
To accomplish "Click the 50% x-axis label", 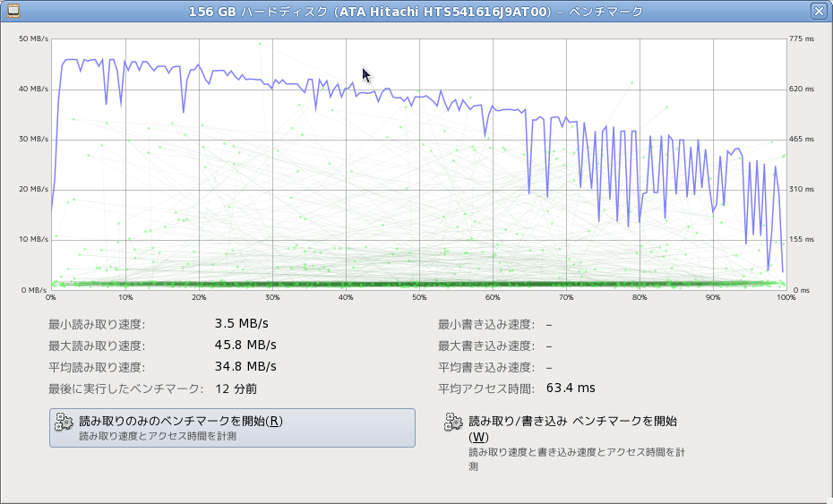I will pos(419,297).
